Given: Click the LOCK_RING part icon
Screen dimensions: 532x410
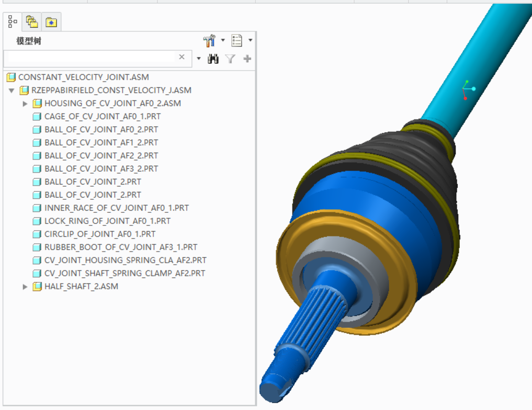Looking at the screenshot, I should 37,221.
